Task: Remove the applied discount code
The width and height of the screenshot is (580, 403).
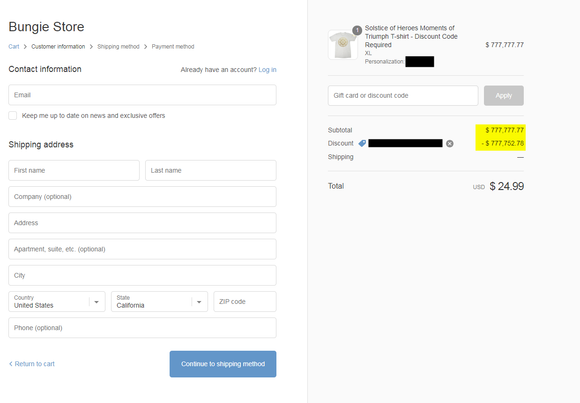Action: (x=449, y=144)
